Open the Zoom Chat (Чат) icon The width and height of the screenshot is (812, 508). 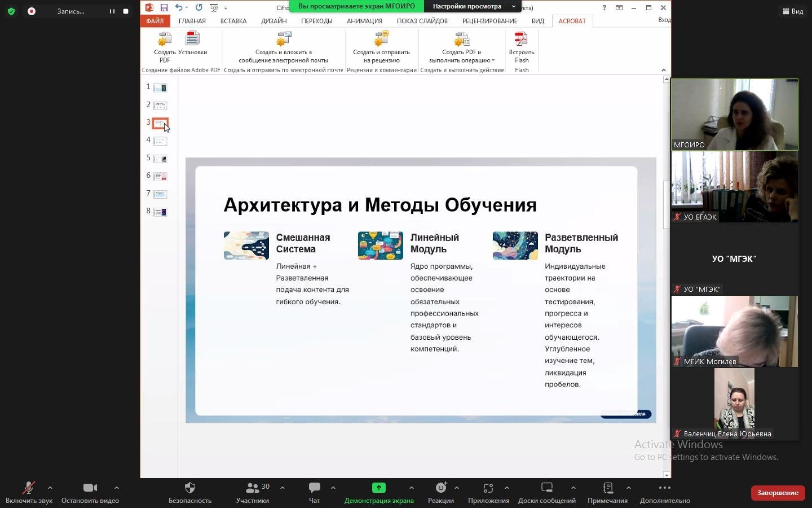click(314, 488)
